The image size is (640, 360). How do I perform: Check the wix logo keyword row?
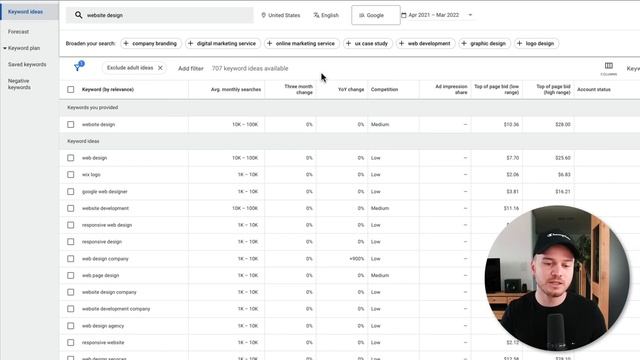click(x=71, y=175)
